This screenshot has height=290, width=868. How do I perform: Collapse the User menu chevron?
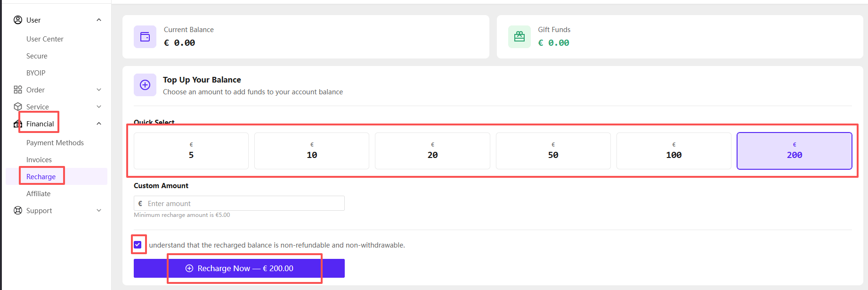click(99, 20)
